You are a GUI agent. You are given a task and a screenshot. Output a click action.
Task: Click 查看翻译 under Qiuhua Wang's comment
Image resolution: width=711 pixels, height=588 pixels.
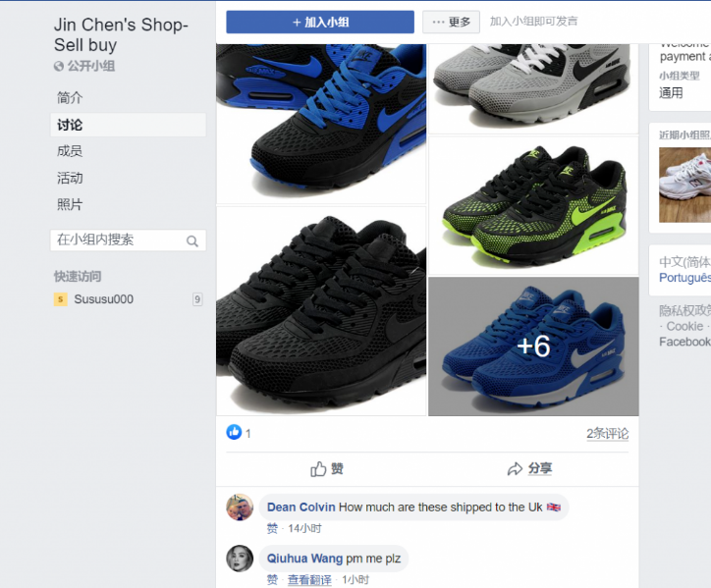(x=309, y=580)
